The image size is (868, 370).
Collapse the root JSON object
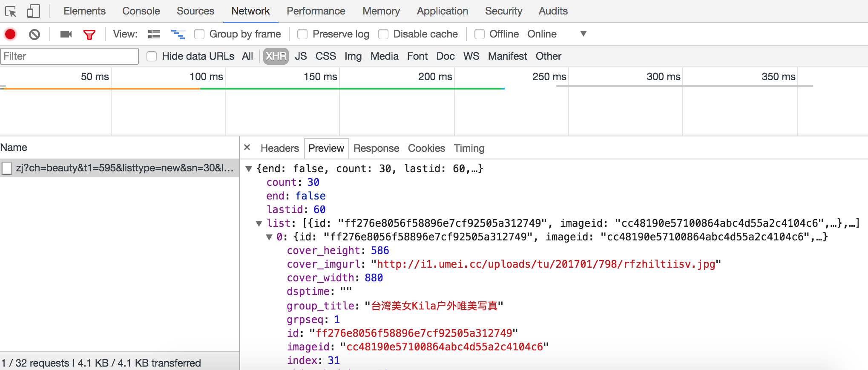click(249, 169)
